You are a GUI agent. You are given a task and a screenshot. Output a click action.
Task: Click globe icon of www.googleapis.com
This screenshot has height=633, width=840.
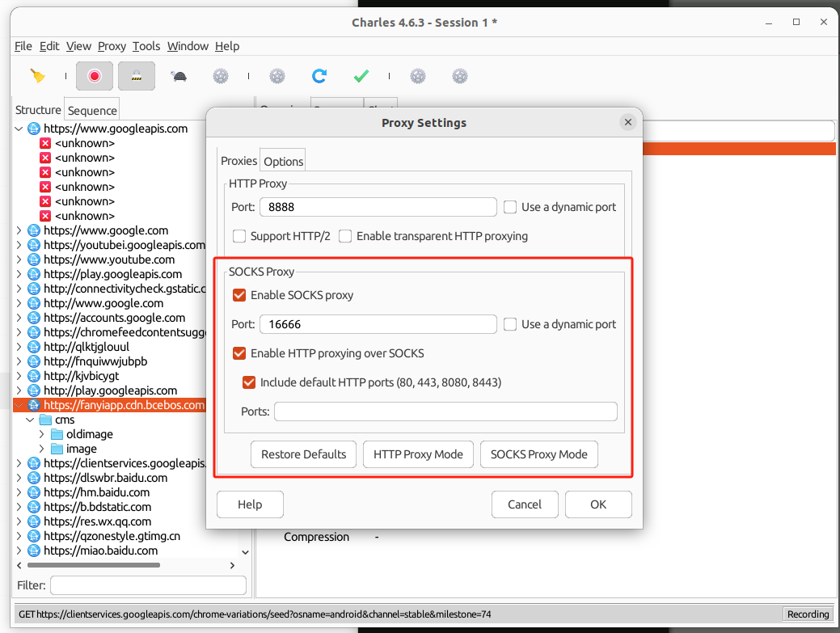click(x=34, y=129)
